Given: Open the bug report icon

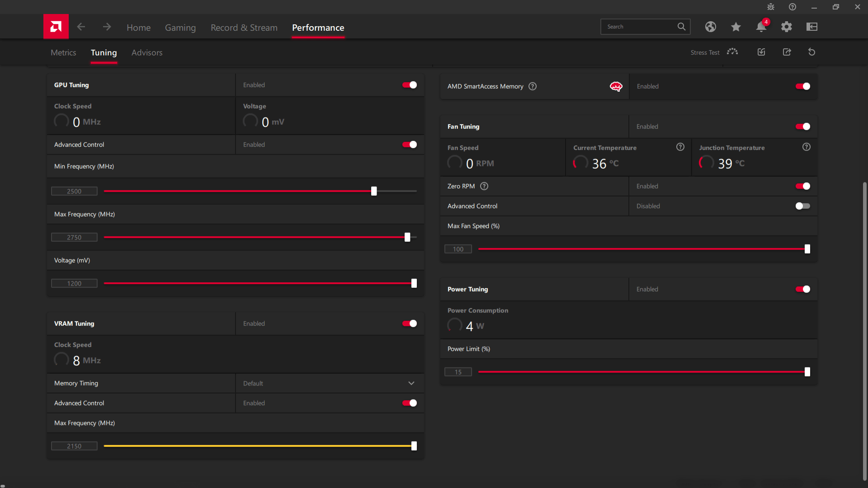Looking at the screenshot, I should point(771,7).
